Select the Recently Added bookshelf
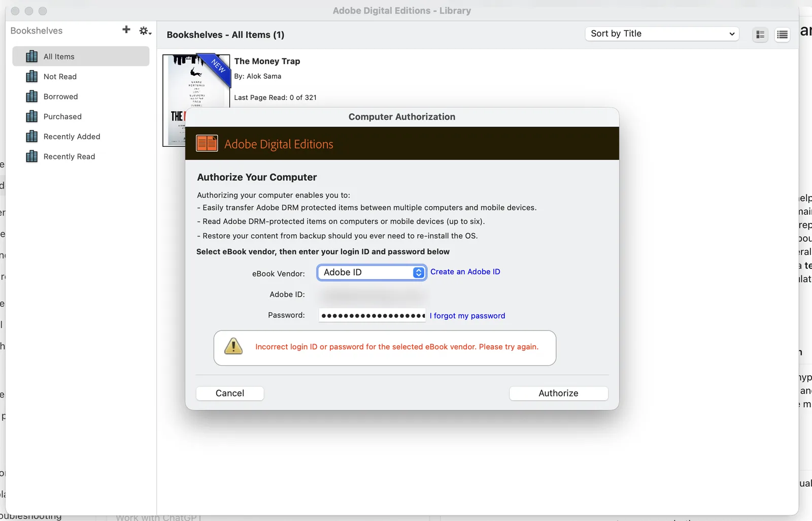812x521 pixels. click(x=81, y=137)
